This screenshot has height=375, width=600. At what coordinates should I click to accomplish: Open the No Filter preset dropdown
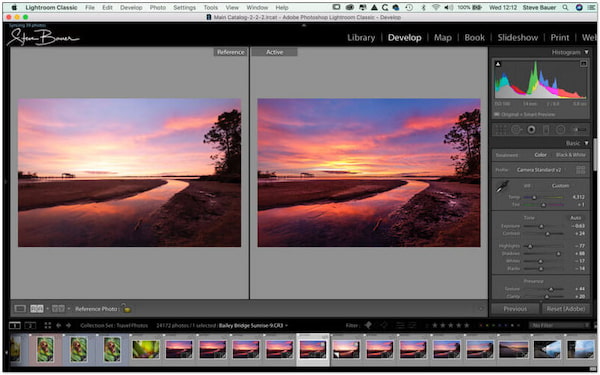[x=559, y=325]
